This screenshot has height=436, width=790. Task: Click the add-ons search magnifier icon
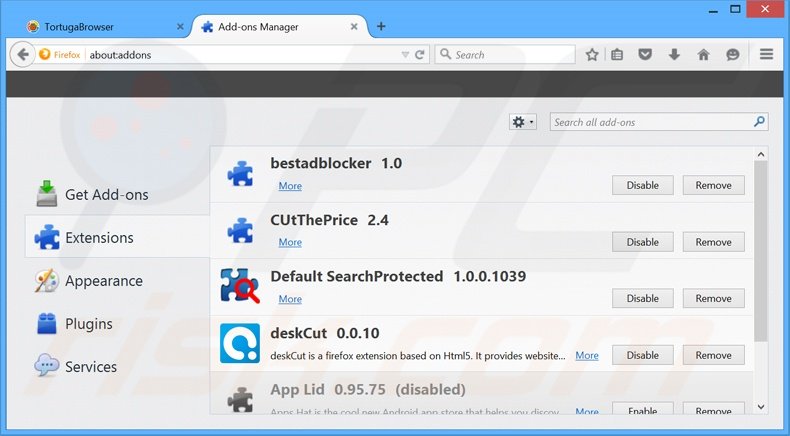[x=759, y=121]
